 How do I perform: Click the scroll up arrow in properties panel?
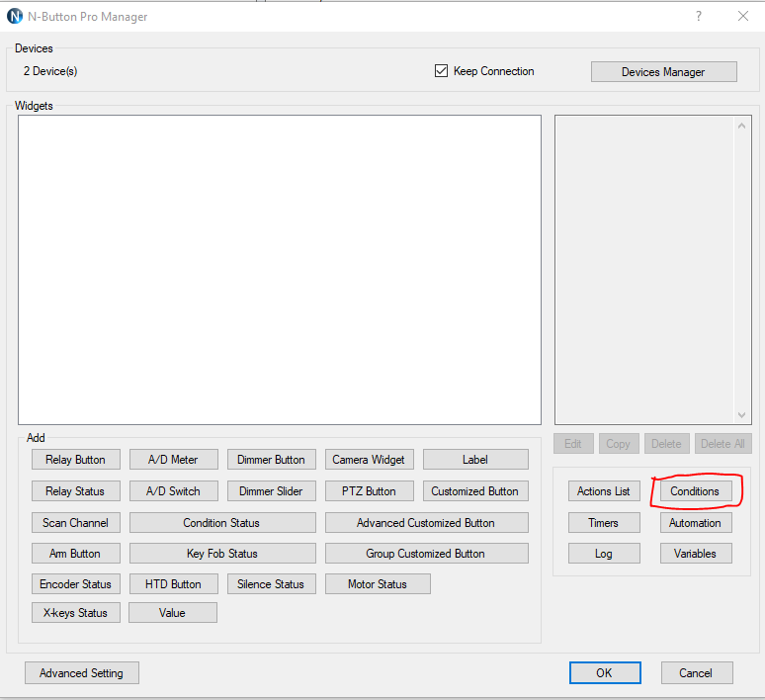741,126
